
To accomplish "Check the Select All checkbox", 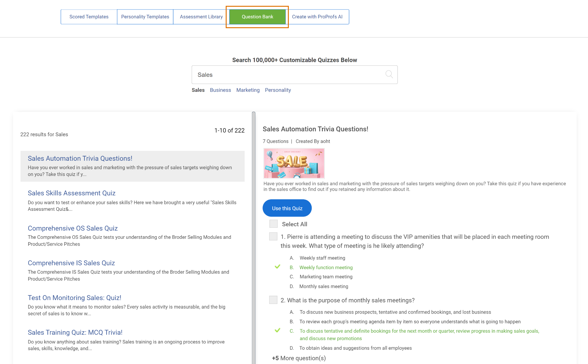I will [273, 224].
